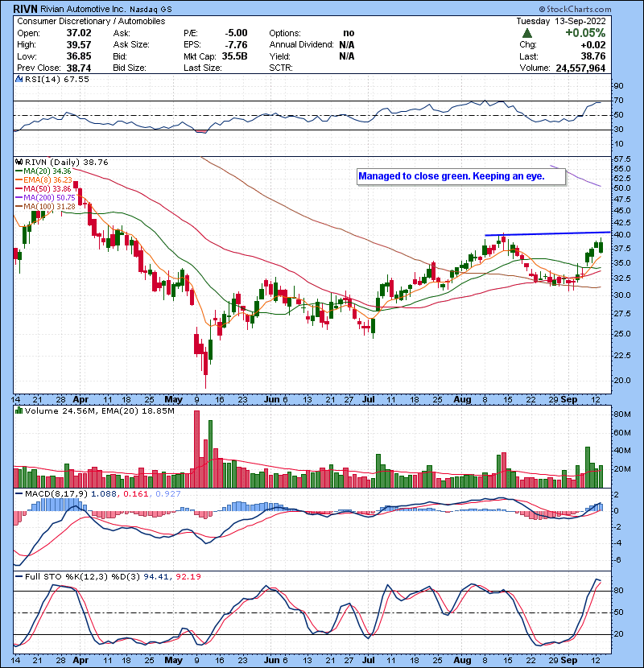Click the Yield N/A value
Screen dimensions: 644x668
[x=347, y=56]
